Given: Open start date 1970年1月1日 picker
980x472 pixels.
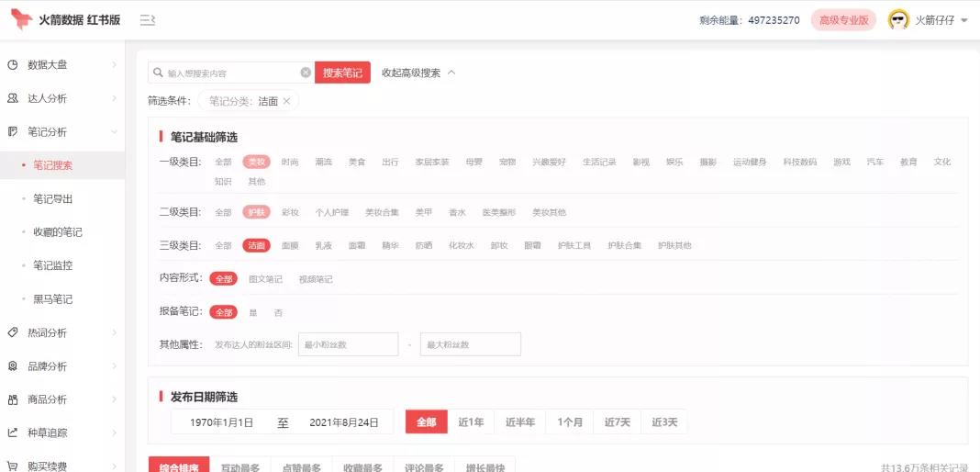Looking at the screenshot, I should (222, 422).
